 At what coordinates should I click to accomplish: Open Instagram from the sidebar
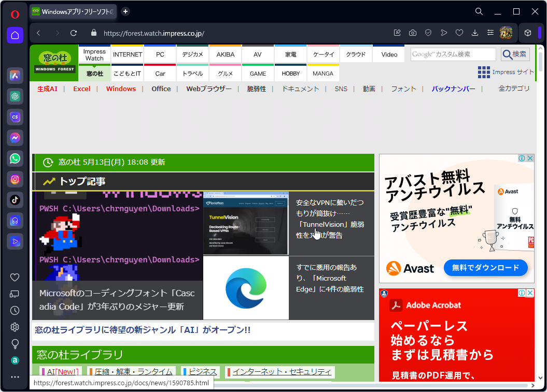15,179
